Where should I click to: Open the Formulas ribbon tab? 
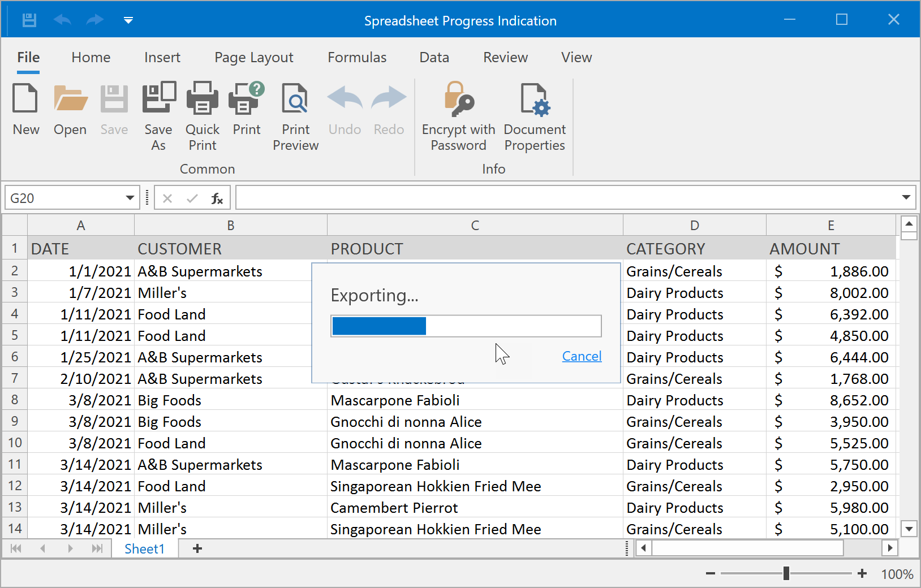click(x=357, y=58)
